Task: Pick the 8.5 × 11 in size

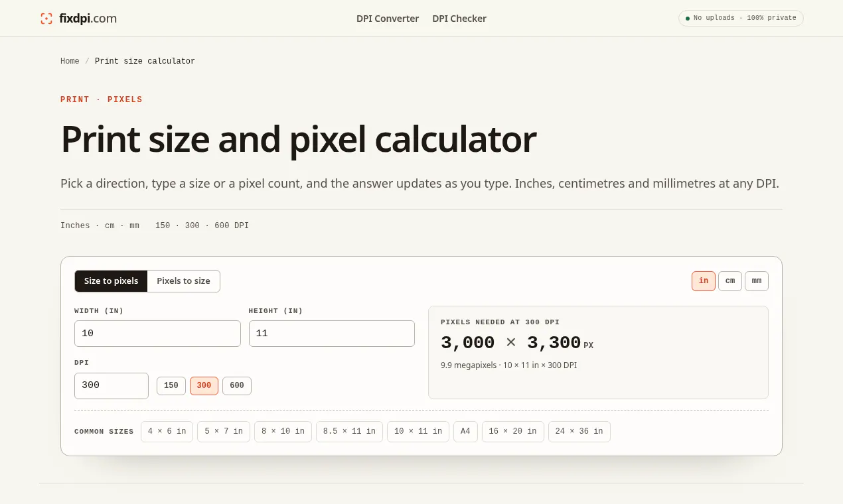Action: point(349,432)
